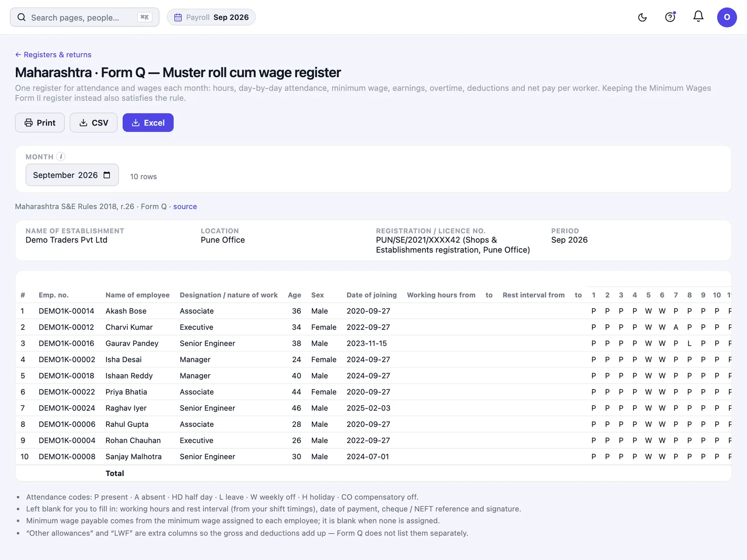
Task: Click the 10 rows count
Action: tap(143, 176)
